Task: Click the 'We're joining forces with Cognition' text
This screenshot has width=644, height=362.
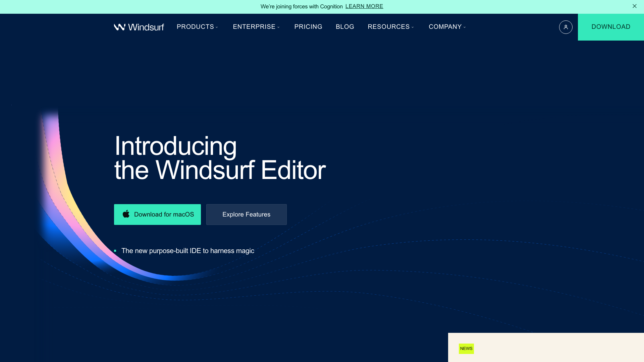Action: pos(302,7)
